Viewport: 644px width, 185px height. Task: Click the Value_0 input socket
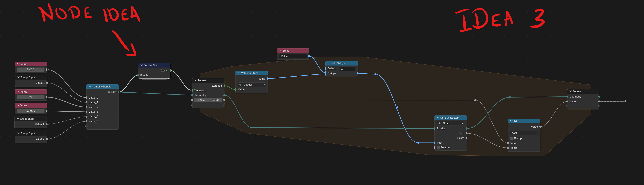87,98
